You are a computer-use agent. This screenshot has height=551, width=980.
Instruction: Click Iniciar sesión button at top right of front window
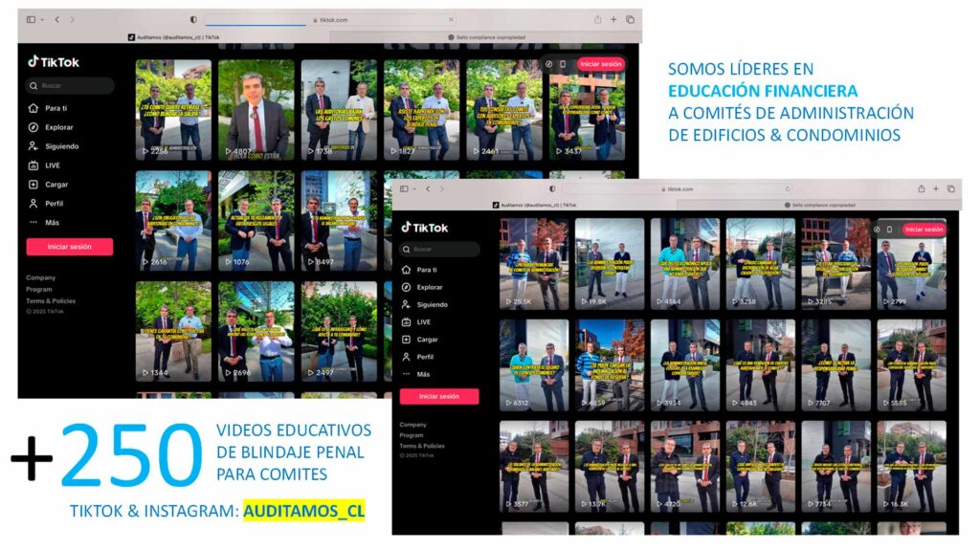pyautogui.click(x=924, y=230)
